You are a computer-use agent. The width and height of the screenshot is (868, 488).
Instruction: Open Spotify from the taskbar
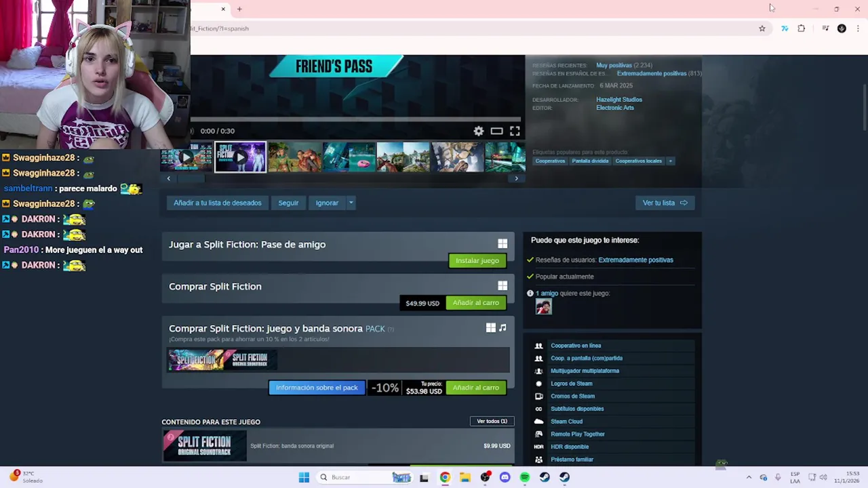pyautogui.click(x=525, y=477)
